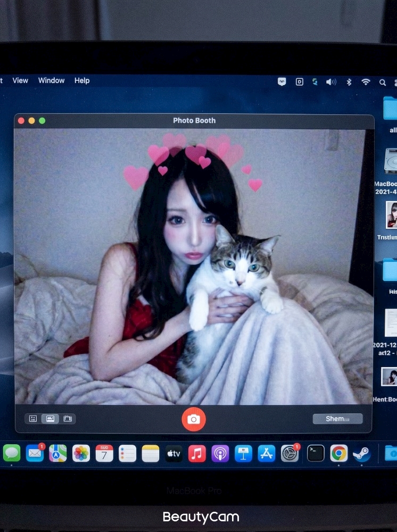Open the Help menu
The width and height of the screenshot is (397, 532).
pos(82,80)
